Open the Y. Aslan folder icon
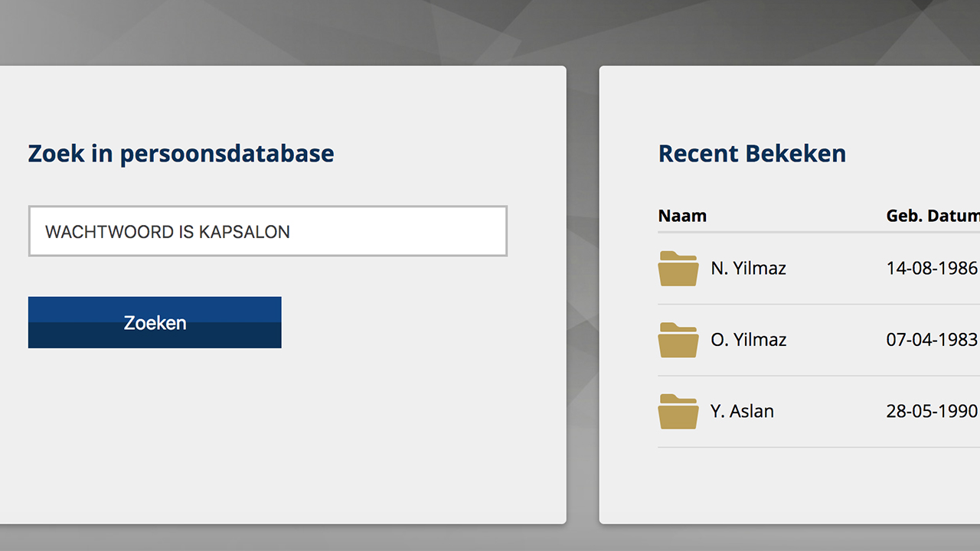This screenshot has width=980, height=551. click(678, 411)
